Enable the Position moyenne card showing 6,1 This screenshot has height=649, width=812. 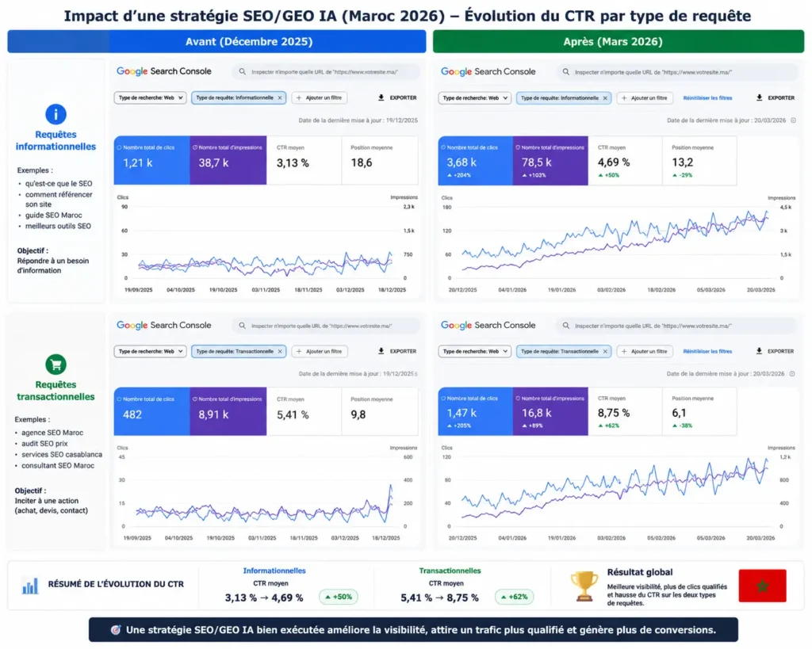pyautogui.click(x=699, y=411)
